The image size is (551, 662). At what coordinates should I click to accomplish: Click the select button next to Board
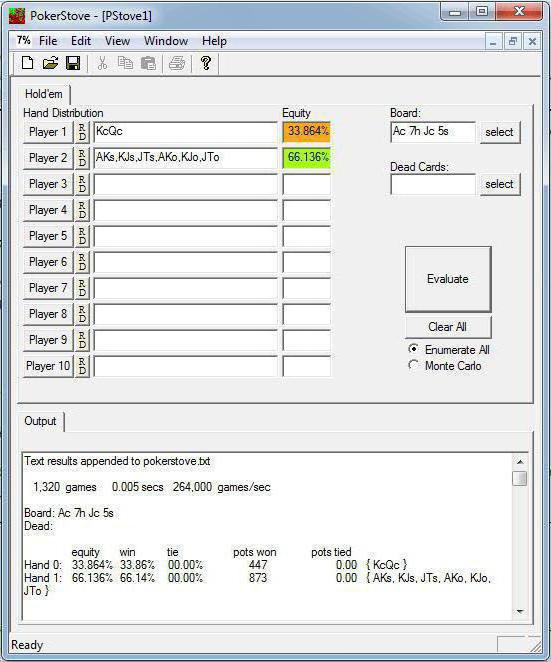(x=499, y=132)
